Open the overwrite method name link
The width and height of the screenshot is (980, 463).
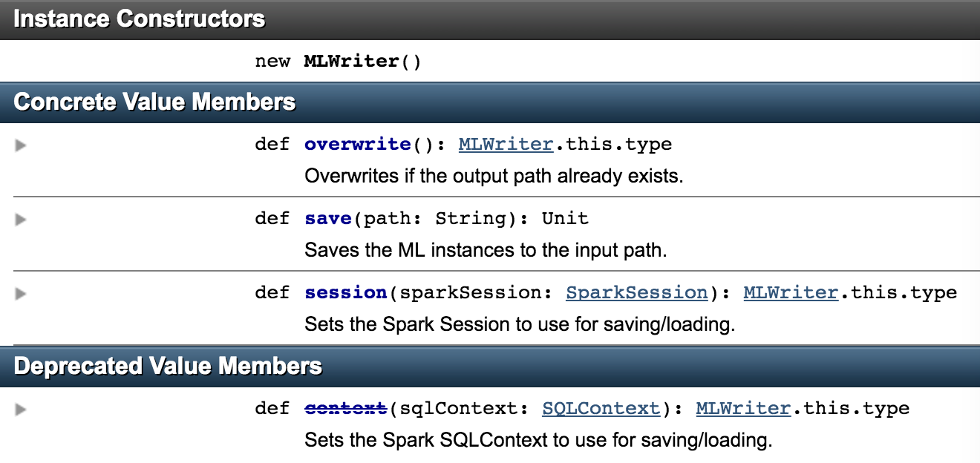point(357,144)
